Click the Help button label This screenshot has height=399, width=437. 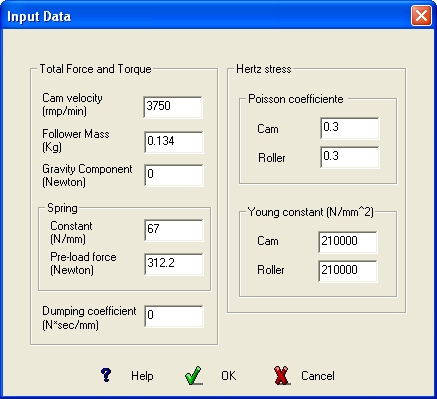tap(142, 376)
